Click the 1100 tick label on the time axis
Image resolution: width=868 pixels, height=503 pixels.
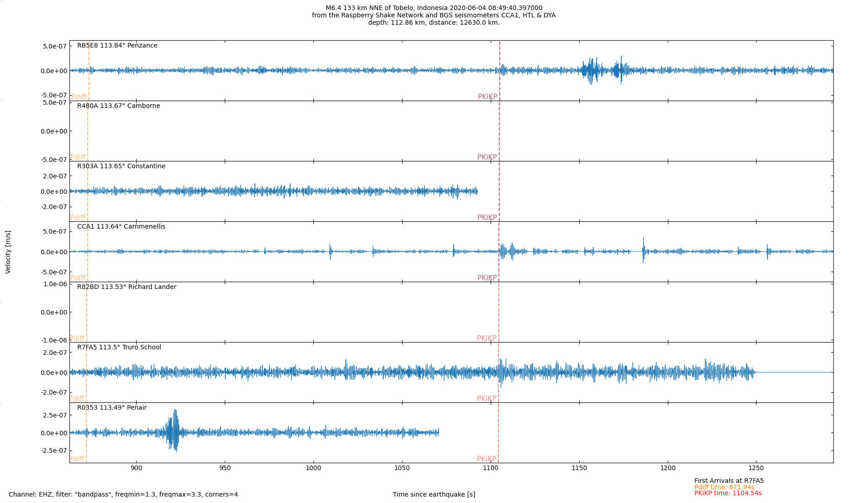pyautogui.click(x=491, y=468)
